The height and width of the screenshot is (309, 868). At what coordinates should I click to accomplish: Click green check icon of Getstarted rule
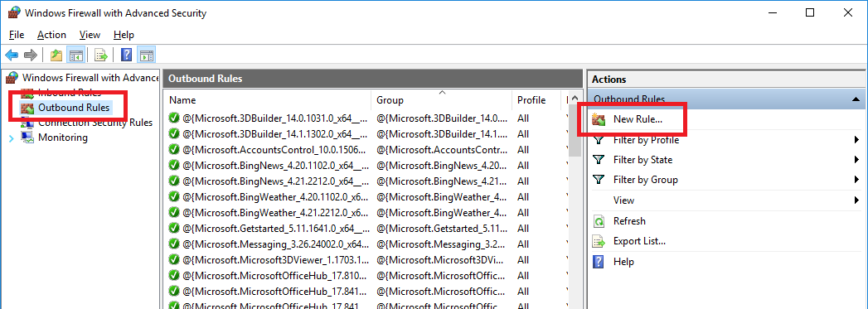coord(174,228)
